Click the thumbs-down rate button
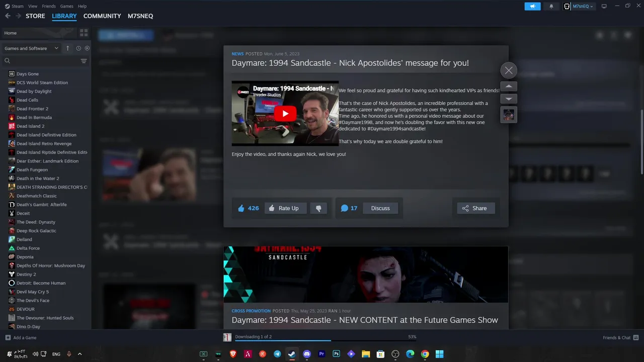644x362 pixels. pyautogui.click(x=318, y=208)
